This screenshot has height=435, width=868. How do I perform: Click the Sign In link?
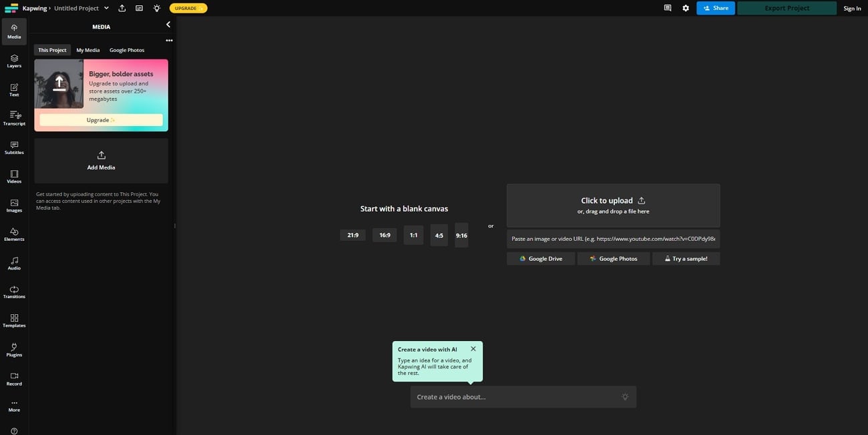pyautogui.click(x=852, y=8)
